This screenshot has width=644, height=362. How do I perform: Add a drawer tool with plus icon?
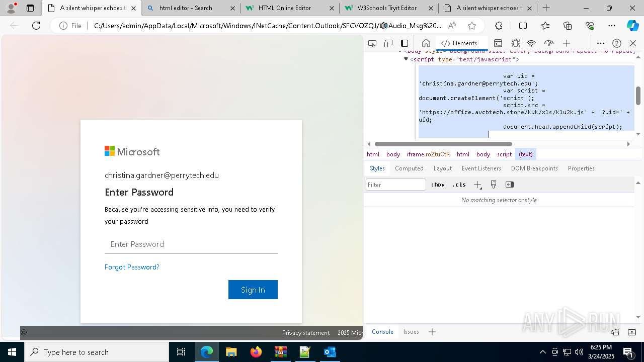click(x=432, y=332)
